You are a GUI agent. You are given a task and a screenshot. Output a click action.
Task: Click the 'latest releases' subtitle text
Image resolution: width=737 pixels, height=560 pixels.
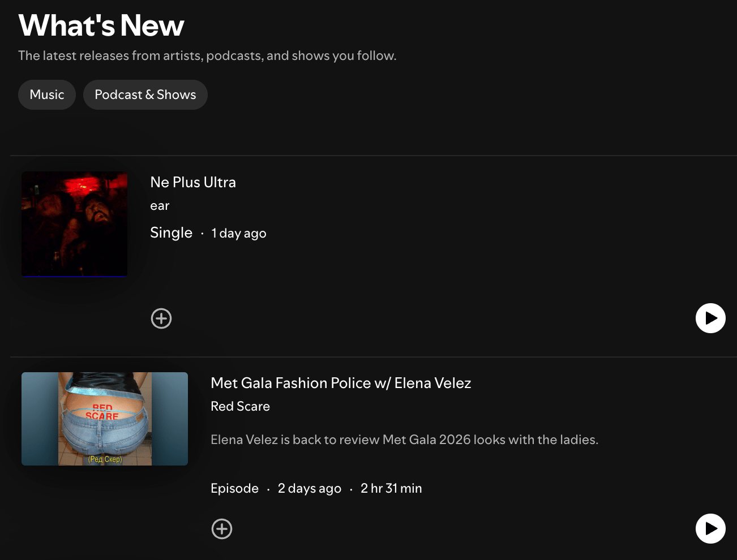[207, 55]
